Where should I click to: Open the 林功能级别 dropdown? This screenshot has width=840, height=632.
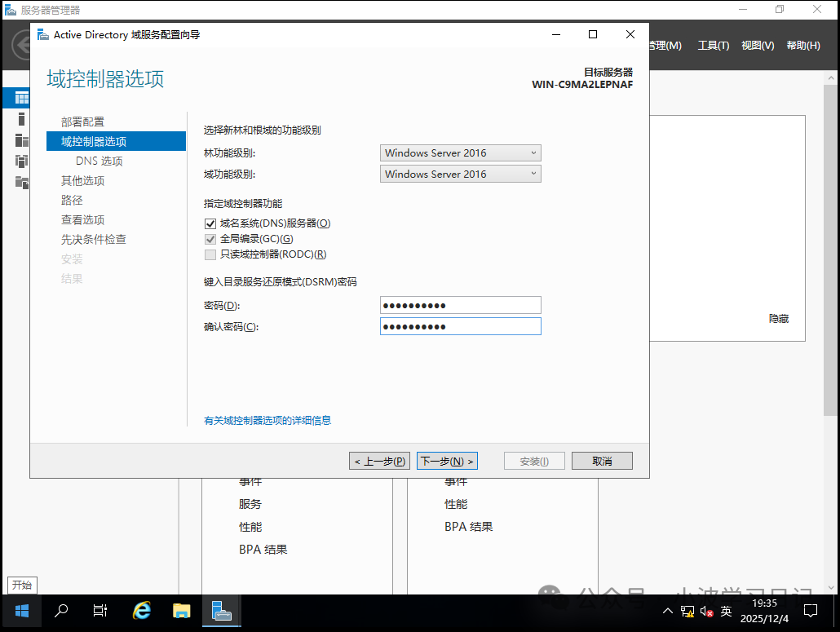(460, 152)
